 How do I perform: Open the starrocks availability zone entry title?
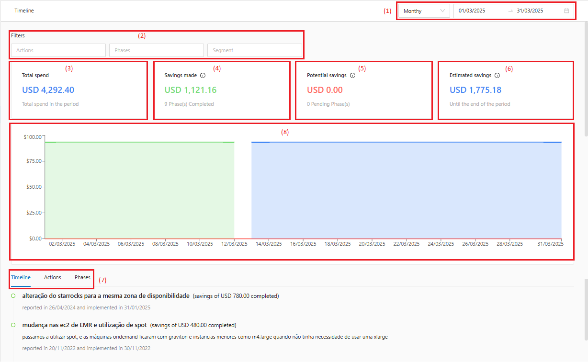(x=106, y=296)
